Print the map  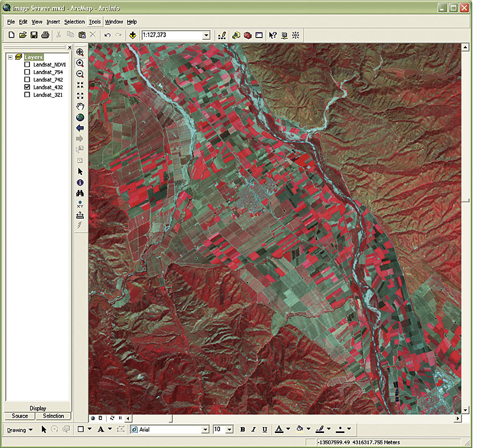[45, 35]
